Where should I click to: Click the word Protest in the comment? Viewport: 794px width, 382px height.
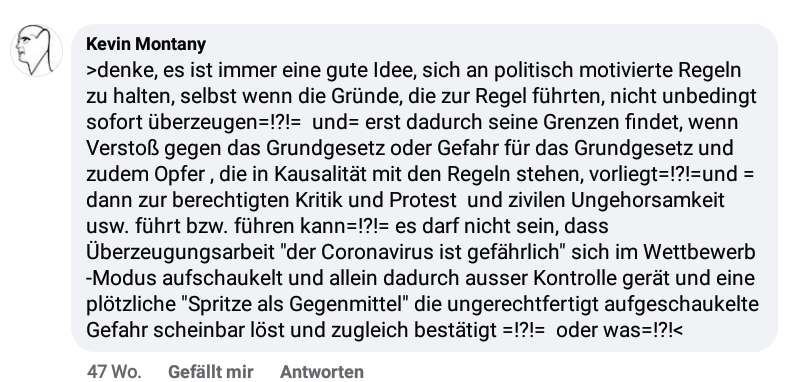[x=423, y=200]
